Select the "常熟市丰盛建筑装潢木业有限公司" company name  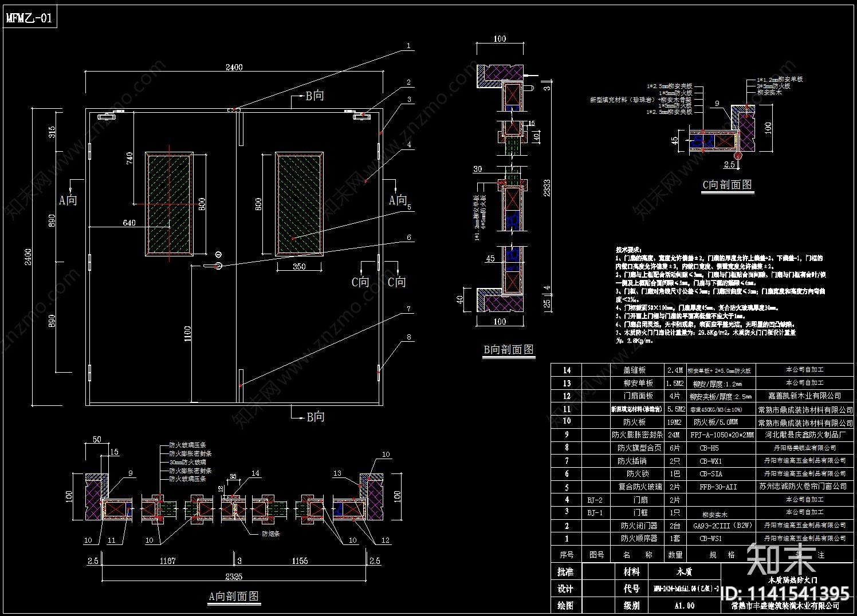point(785,605)
